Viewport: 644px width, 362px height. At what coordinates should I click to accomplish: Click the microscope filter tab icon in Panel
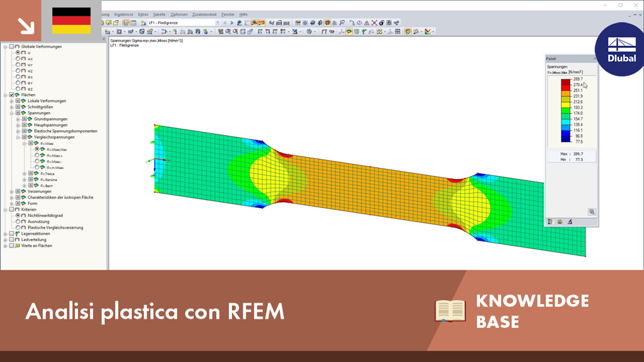tap(570, 222)
